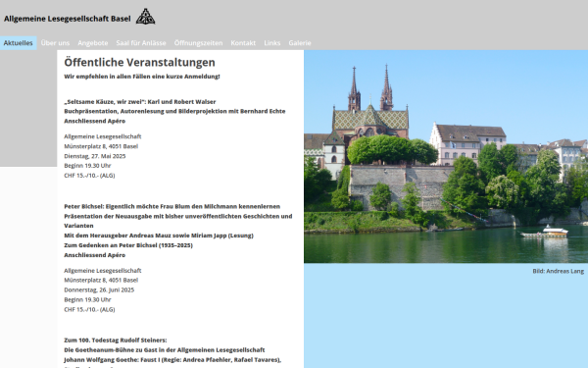Open the Über uns menu item
The width and height of the screenshot is (588, 368).
(x=55, y=43)
